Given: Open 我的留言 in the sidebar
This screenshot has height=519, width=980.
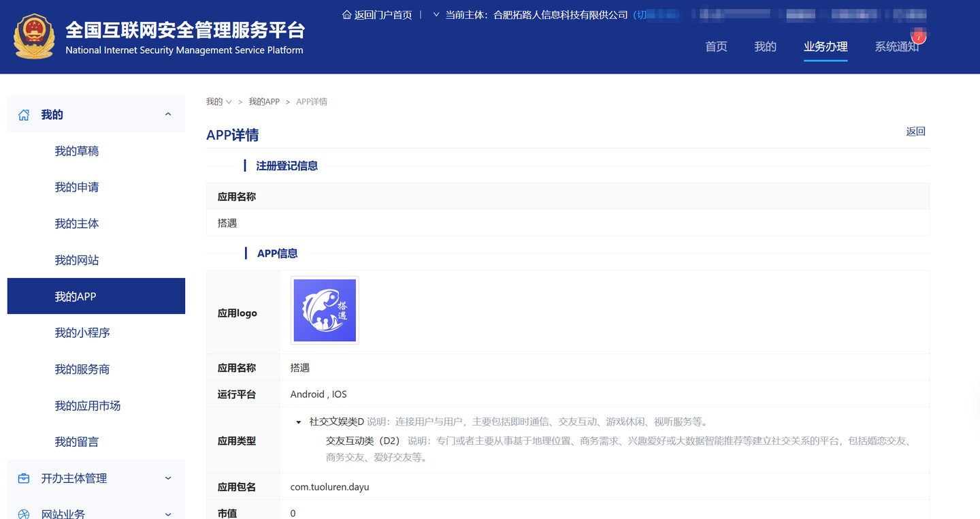Looking at the screenshot, I should coord(77,442).
